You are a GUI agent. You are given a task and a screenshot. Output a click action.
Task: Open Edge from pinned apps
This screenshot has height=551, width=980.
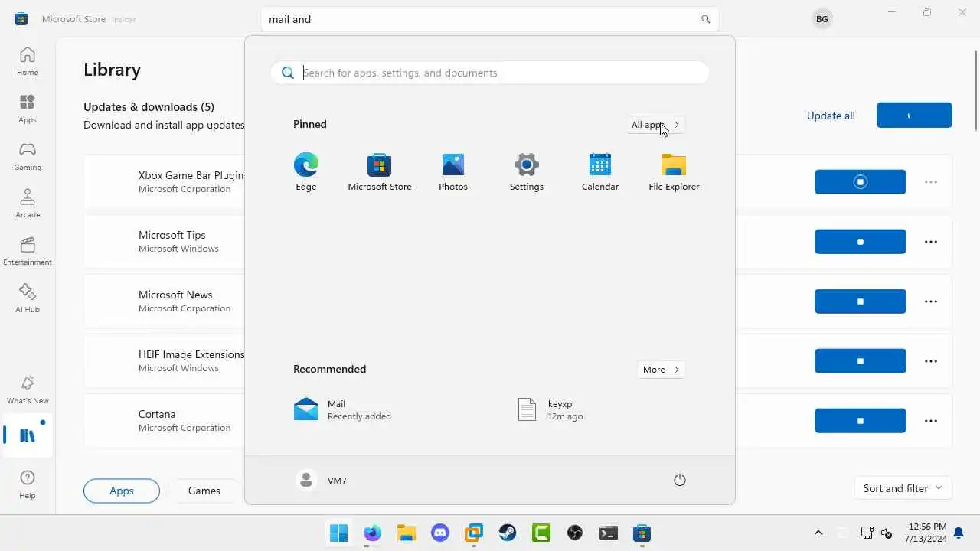[306, 172]
